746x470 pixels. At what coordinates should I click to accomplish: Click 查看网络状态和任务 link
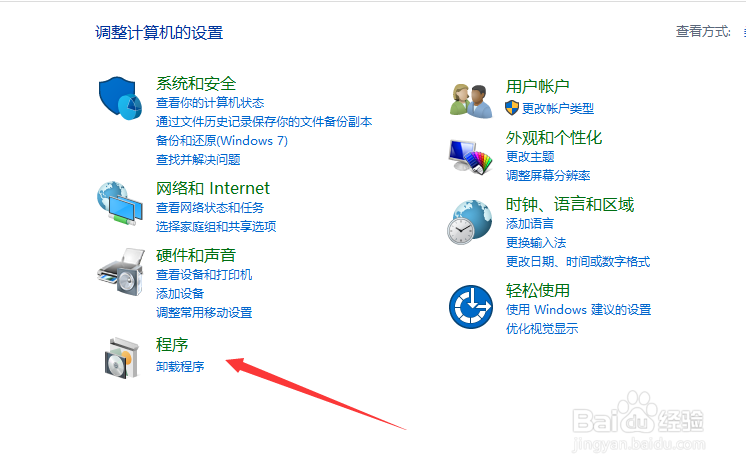point(210,207)
